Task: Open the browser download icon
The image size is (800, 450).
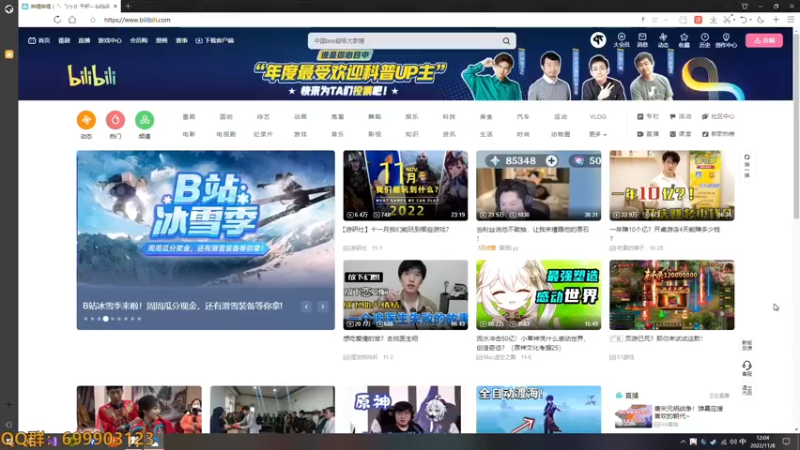Action: 713,19
